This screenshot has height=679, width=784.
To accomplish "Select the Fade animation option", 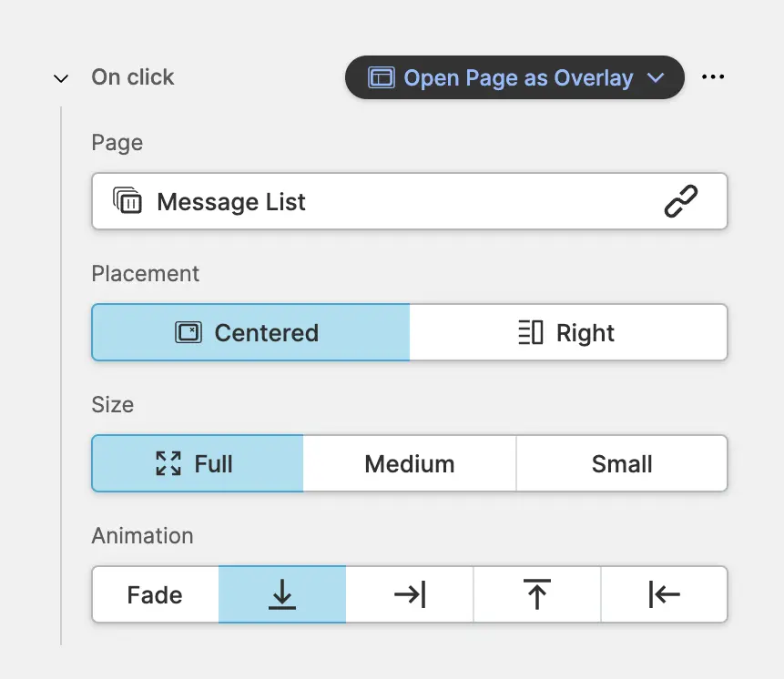I will coord(155,594).
